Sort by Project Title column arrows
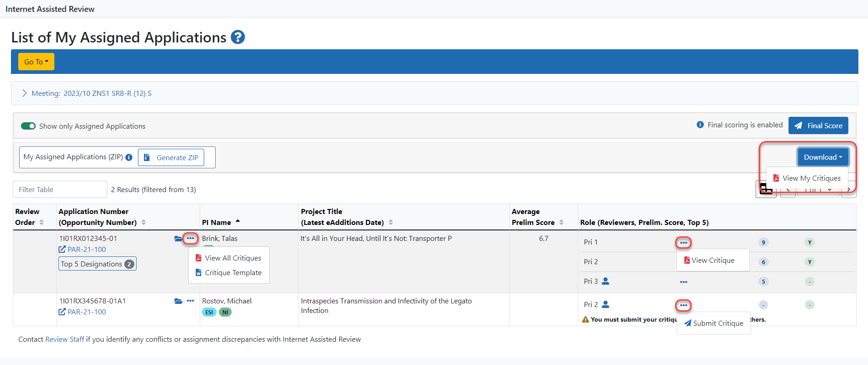868x365 pixels. [x=391, y=222]
